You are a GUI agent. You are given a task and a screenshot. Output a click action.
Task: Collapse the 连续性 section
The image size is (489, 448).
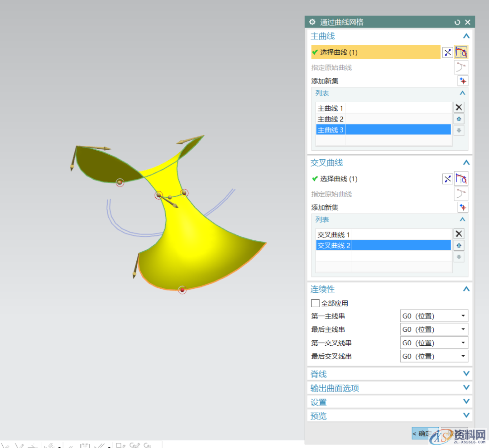point(466,289)
